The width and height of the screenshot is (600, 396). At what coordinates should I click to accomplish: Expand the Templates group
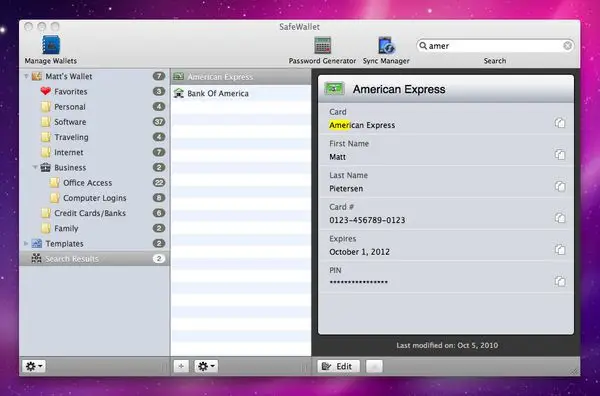click(x=26, y=243)
